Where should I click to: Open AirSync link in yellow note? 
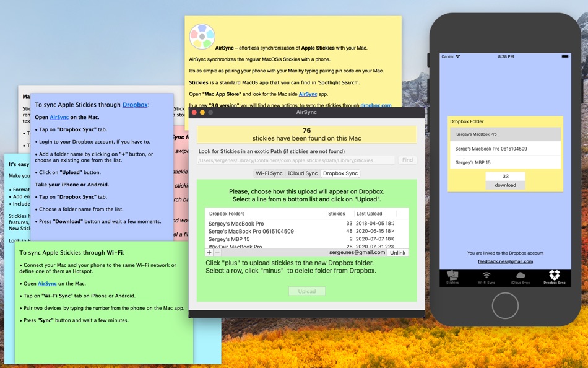[308, 94]
